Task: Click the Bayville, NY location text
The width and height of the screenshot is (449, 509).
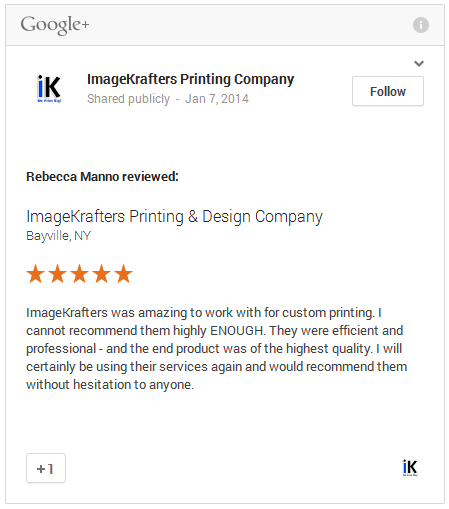Action: pyautogui.click(x=58, y=236)
